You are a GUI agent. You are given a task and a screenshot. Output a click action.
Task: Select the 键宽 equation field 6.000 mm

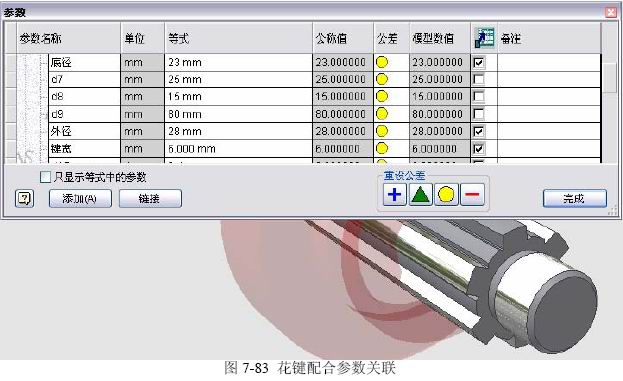click(x=238, y=149)
